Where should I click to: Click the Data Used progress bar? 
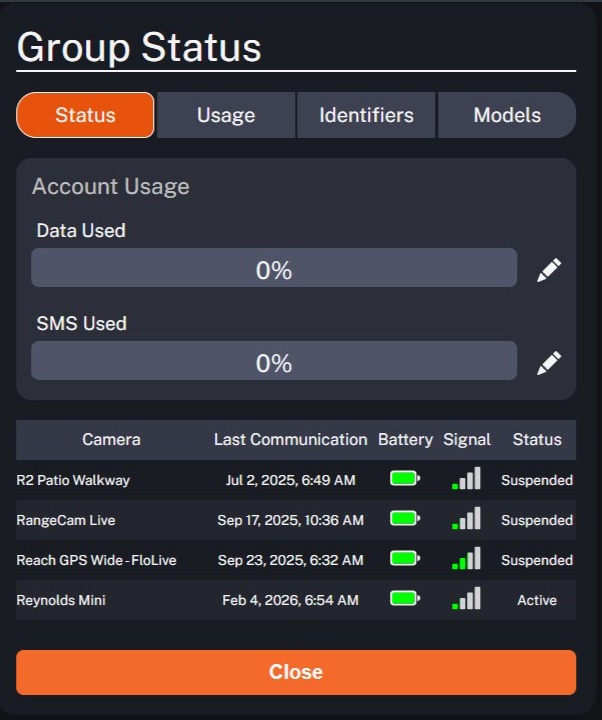click(x=273, y=269)
